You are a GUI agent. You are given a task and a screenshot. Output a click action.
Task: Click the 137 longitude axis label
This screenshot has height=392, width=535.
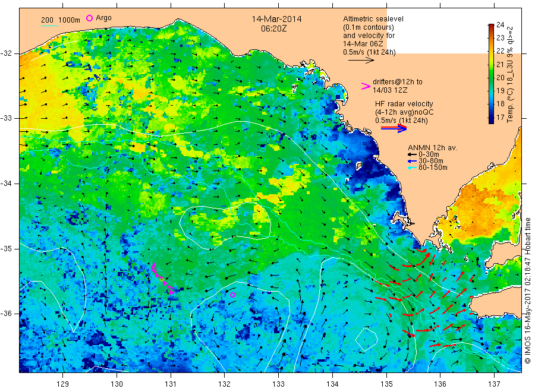[494, 384]
